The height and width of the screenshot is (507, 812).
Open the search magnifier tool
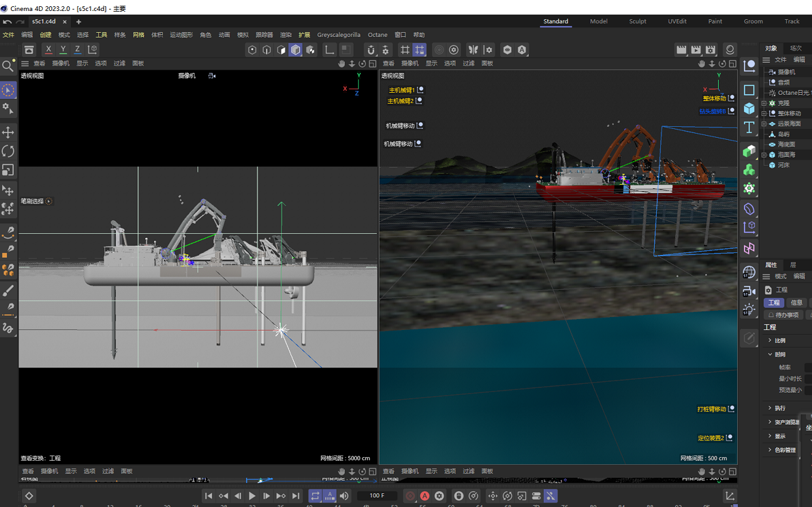(7, 66)
